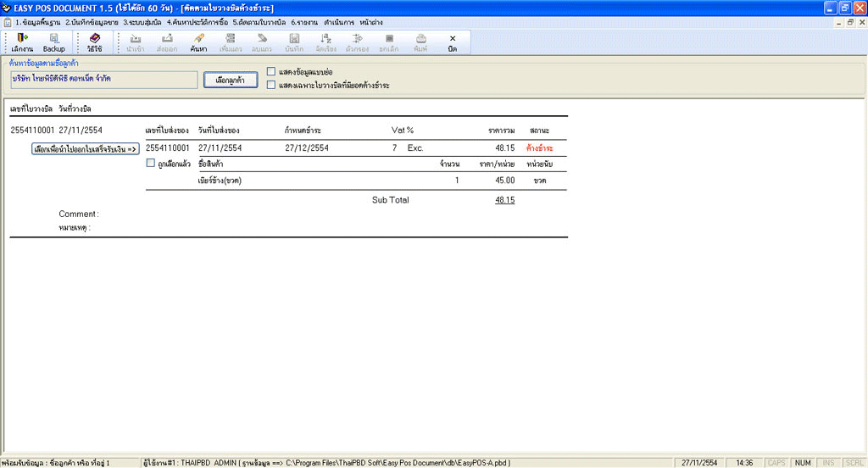Image resolution: width=868 pixels, height=468 pixels.
Task: Open the 1.ข้อมูลพื้นฐาน menu
Action: pyautogui.click(x=38, y=21)
